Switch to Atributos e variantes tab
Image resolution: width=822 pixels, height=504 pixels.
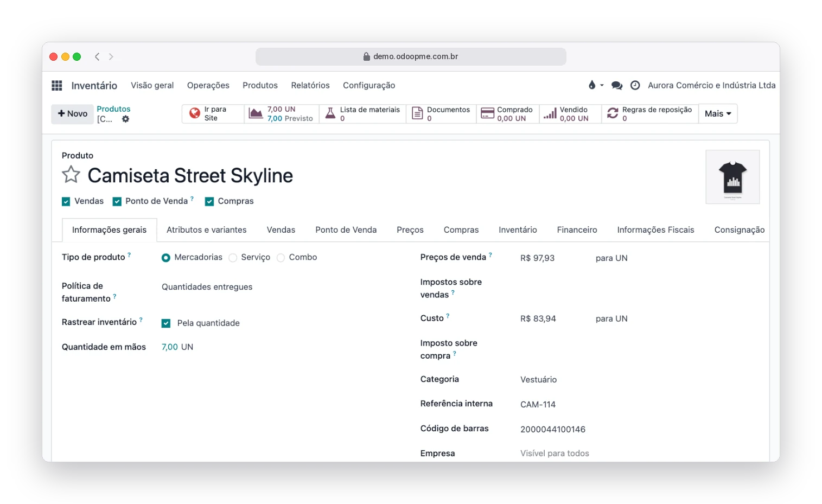[206, 230]
